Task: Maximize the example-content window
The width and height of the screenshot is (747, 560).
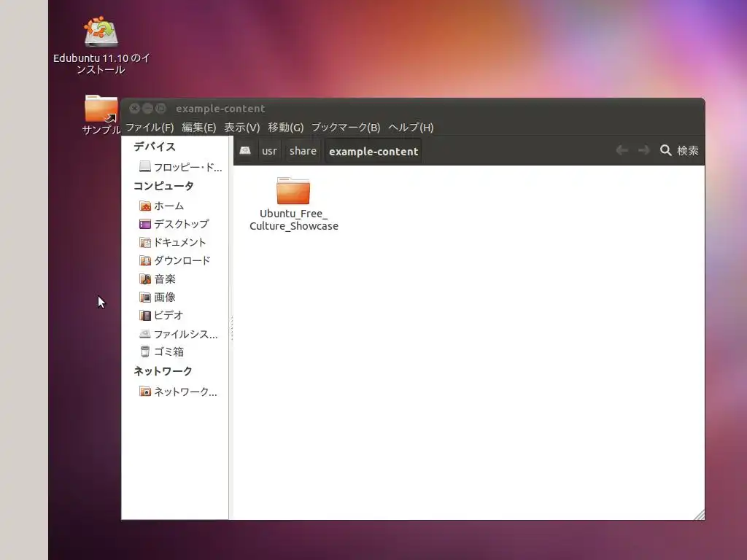Action: tap(161, 108)
